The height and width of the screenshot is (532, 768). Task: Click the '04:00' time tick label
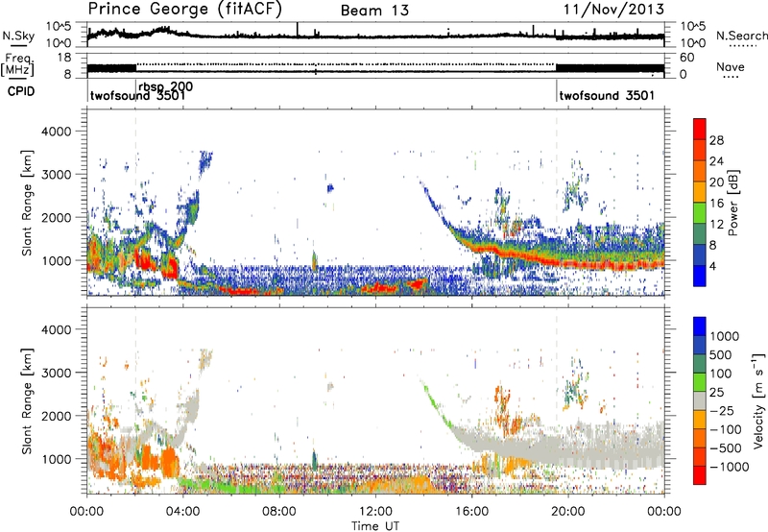pyautogui.click(x=182, y=512)
